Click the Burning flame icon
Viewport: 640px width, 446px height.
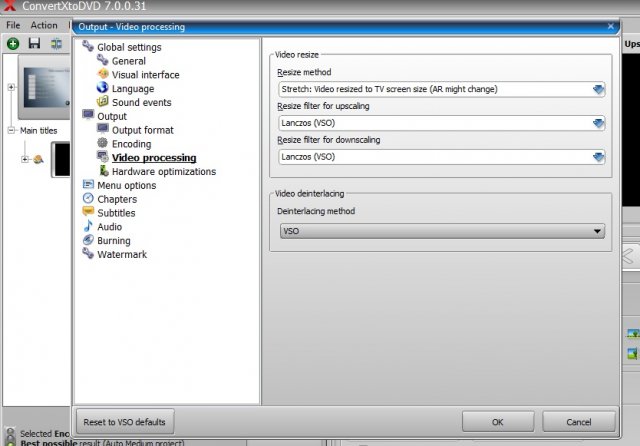[x=89, y=241]
